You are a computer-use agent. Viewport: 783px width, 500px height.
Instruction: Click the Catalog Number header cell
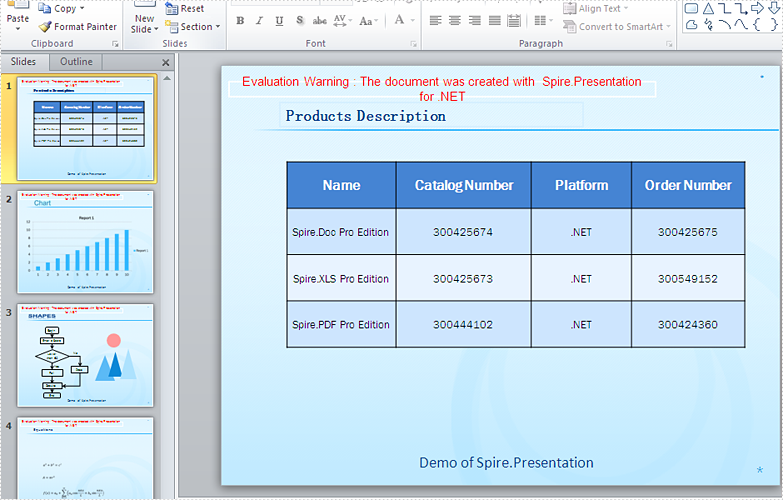click(x=464, y=185)
